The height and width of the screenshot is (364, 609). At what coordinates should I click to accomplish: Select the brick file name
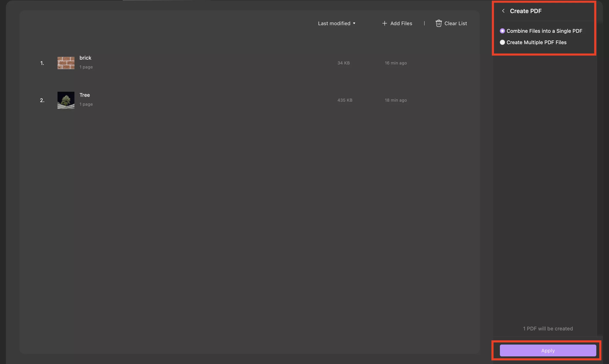[85, 58]
